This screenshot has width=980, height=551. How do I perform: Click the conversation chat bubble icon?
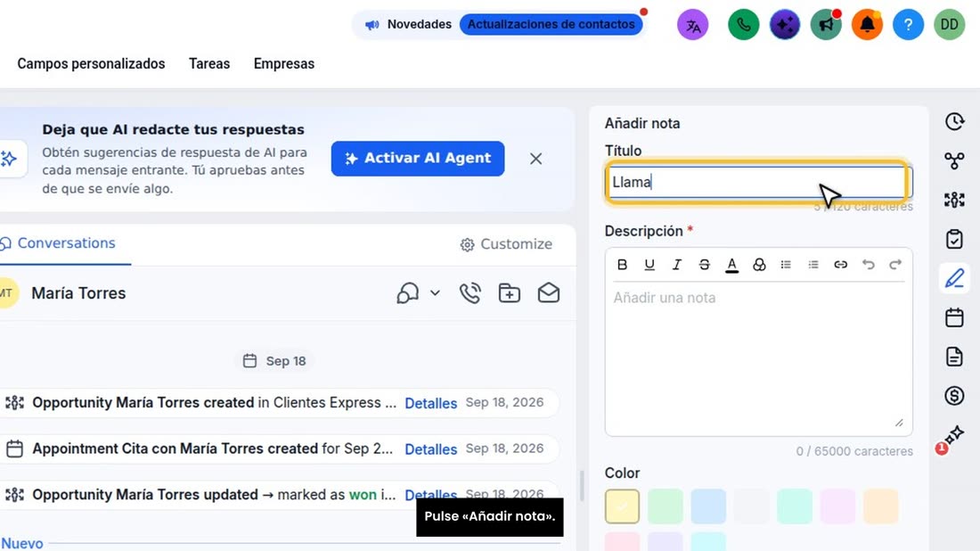(407, 292)
